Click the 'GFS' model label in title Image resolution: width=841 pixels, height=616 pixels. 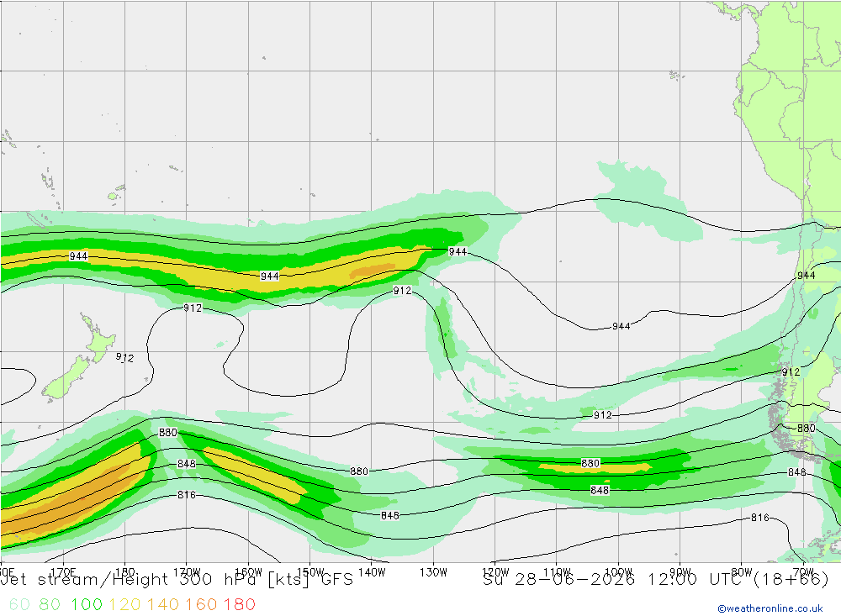(337, 580)
